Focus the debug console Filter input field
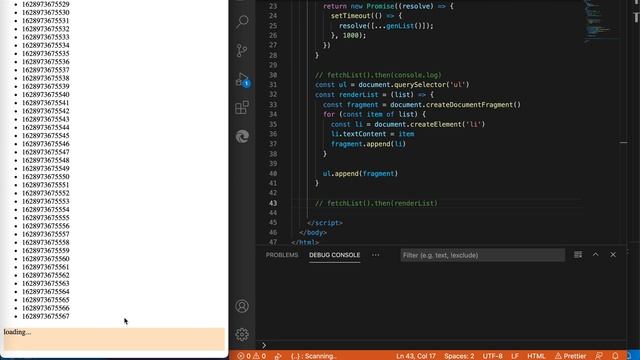 pyautogui.click(x=482, y=255)
